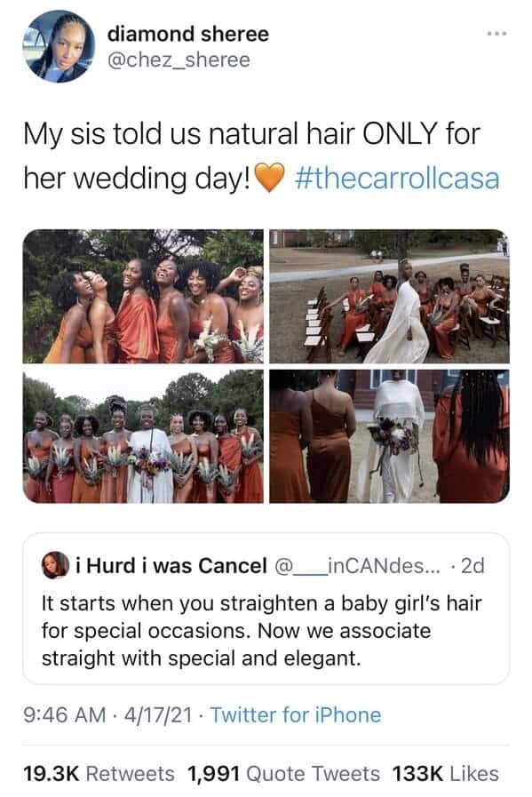Open quoted tweet author's avatar
The image size is (532, 797).
(55, 565)
